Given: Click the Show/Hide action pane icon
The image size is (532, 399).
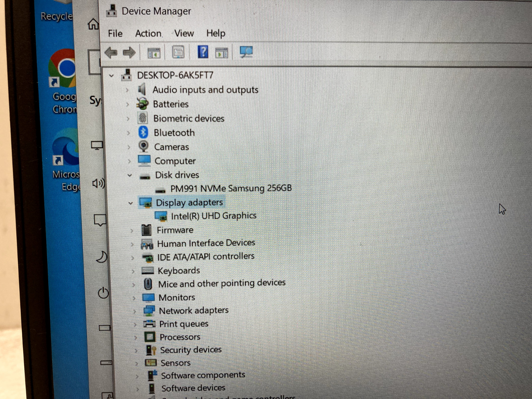Looking at the screenshot, I should [x=222, y=53].
